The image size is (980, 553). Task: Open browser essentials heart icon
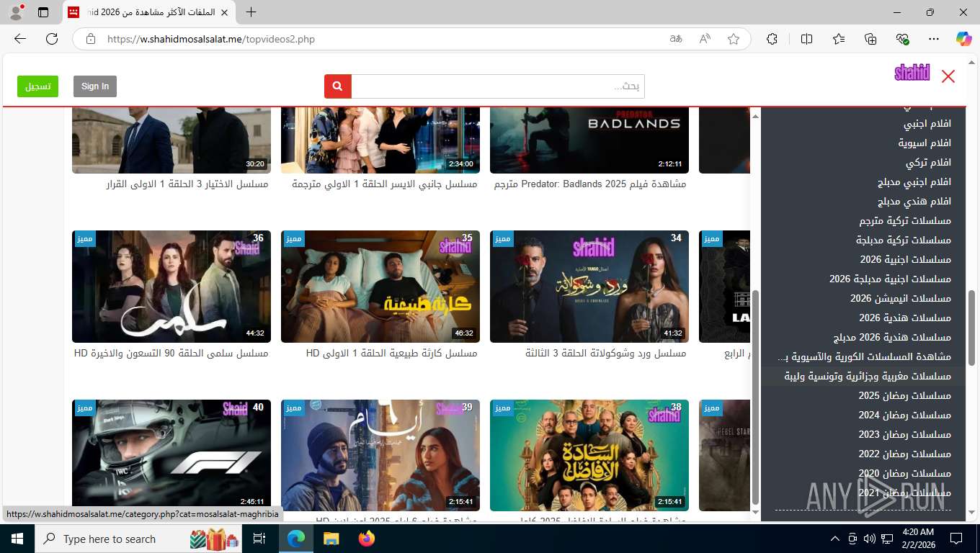pyautogui.click(x=902, y=39)
